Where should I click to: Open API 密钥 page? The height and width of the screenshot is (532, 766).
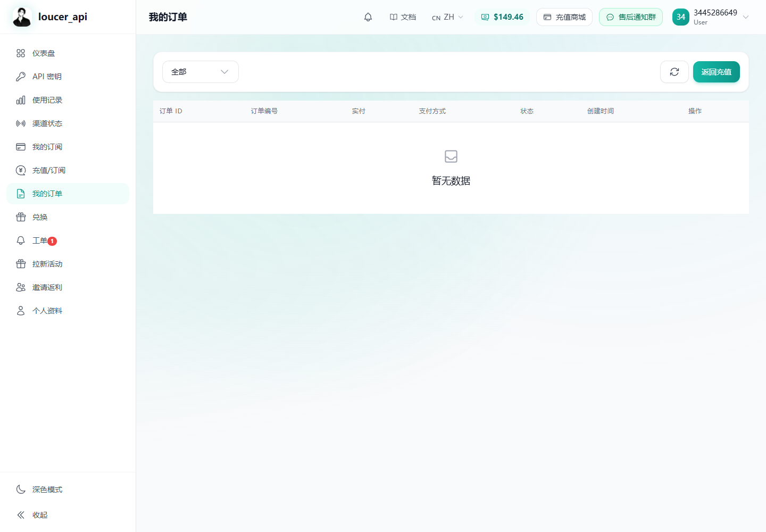click(68, 77)
